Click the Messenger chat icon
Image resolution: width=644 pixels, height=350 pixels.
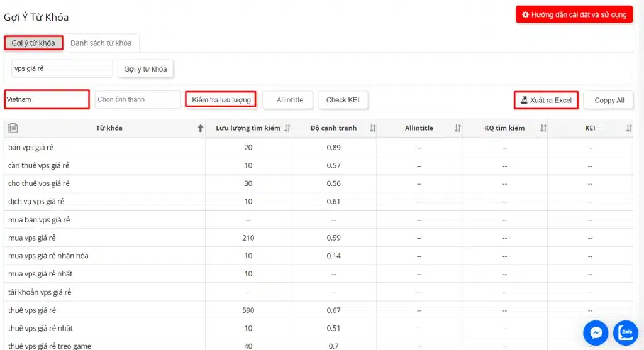click(x=596, y=332)
